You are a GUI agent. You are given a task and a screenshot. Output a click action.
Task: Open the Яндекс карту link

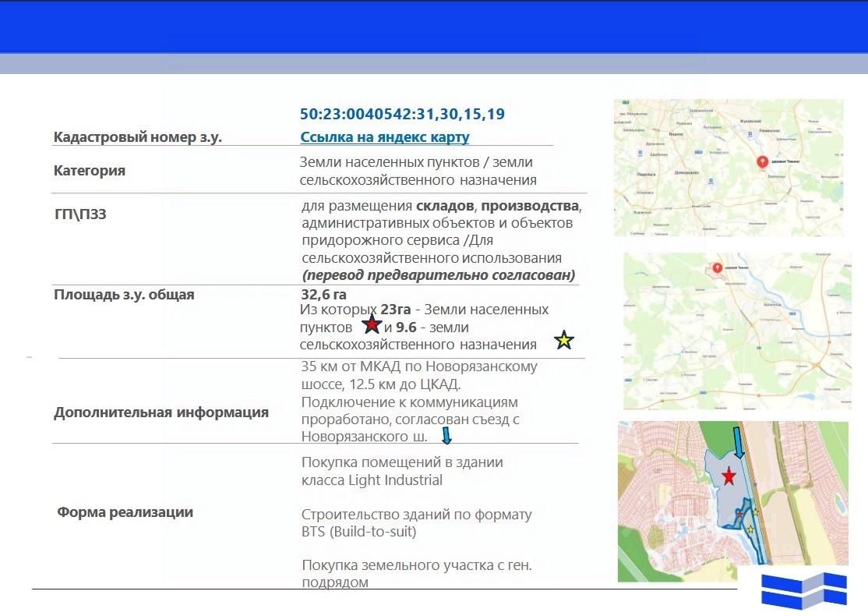coord(385,136)
